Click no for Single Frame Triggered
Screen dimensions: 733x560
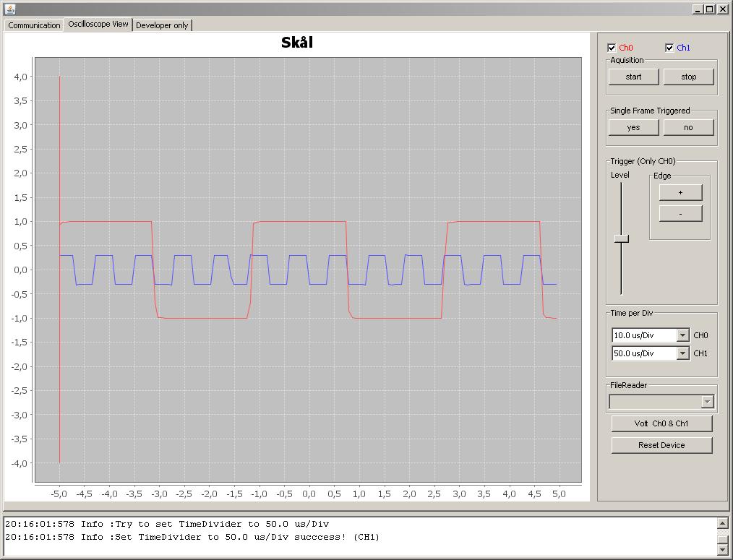(x=688, y=127)
